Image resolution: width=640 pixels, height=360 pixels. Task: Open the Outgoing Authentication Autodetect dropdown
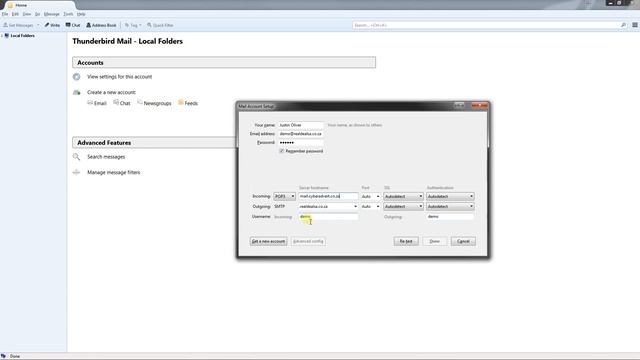click(x=450, y=207)
